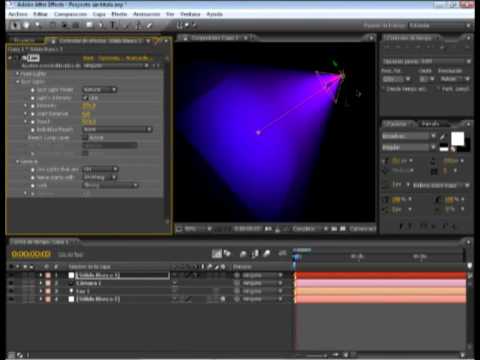Screen dimensions: 480x360
Task: Select the Brush tool
Action: [127, 25]
